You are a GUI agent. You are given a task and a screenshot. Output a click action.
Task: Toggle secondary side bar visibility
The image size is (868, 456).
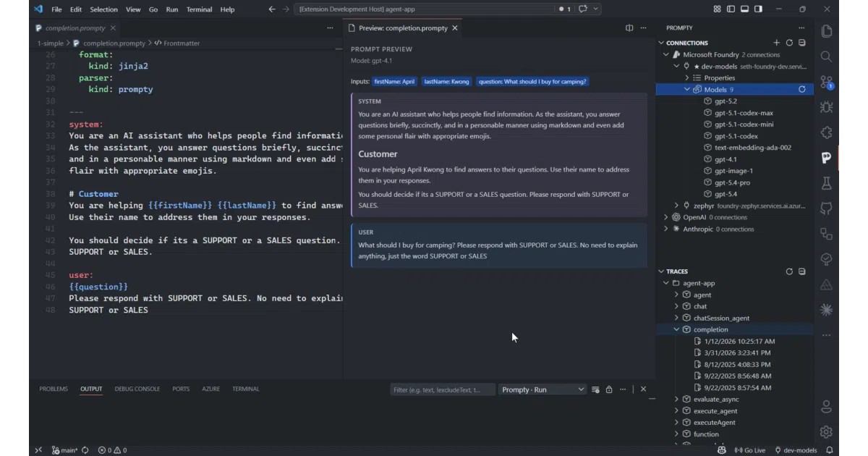pos(758,9)
